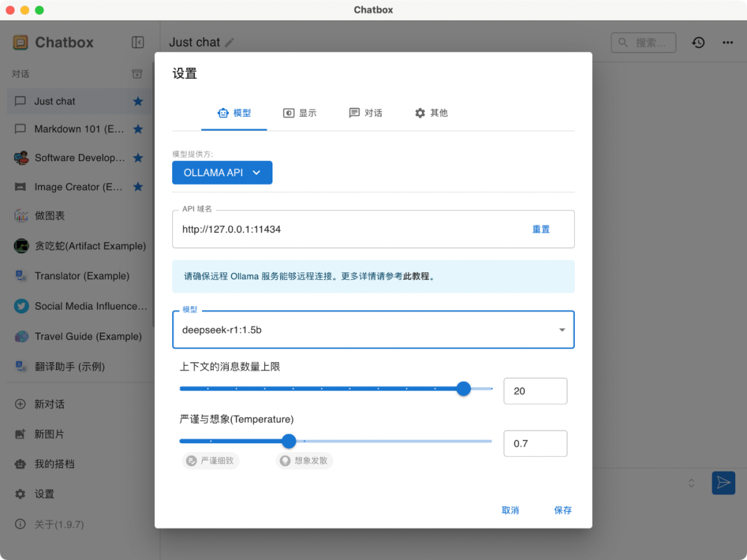Image resolution: width=747 pixels, height=560 pixels.
Task: Collapse the sidebar with the panel icon
Action: click(x=136, y=41)
